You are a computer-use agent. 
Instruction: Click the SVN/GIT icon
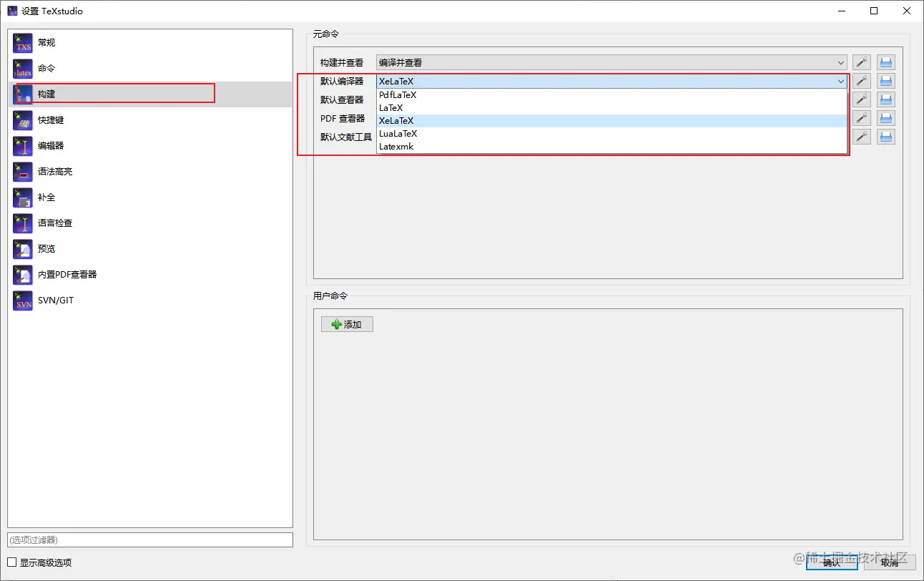(23, 301)
